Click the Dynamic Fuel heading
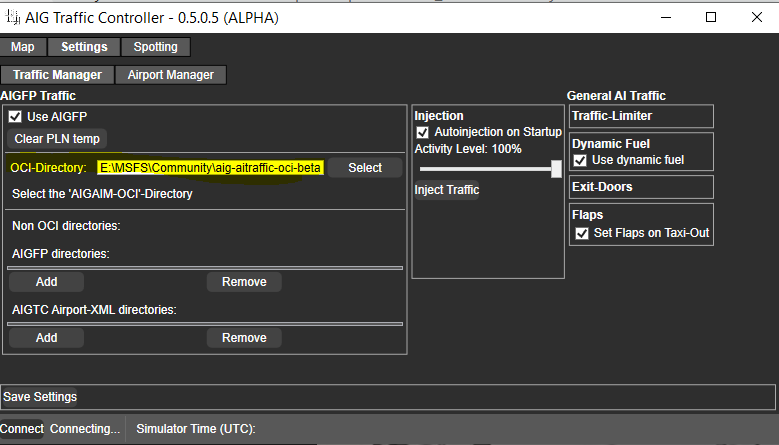 click(x=611, y=144)
